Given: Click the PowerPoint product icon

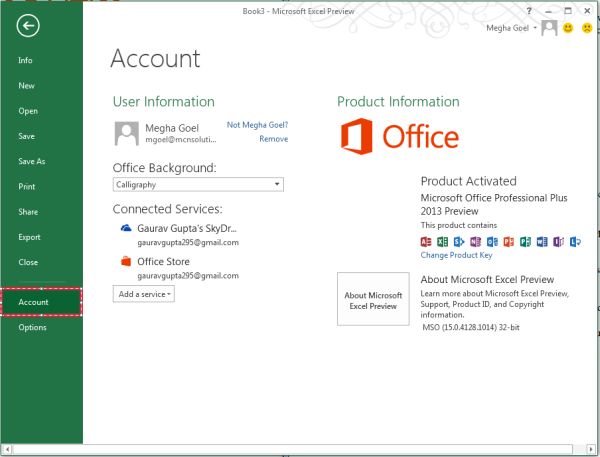Looking at the screenshot, I should [x=508, y=242].
